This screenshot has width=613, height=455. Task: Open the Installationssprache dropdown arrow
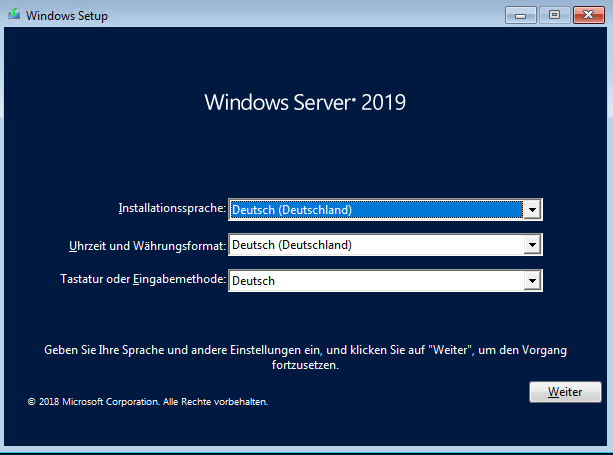(x=532, y=210)
